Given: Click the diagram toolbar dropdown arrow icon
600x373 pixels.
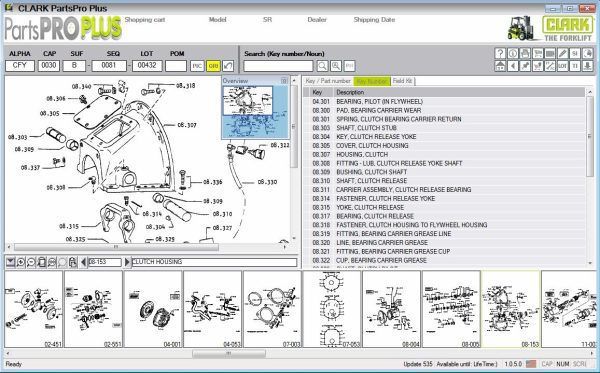Looking at the screenshot, I should [10, 262].
